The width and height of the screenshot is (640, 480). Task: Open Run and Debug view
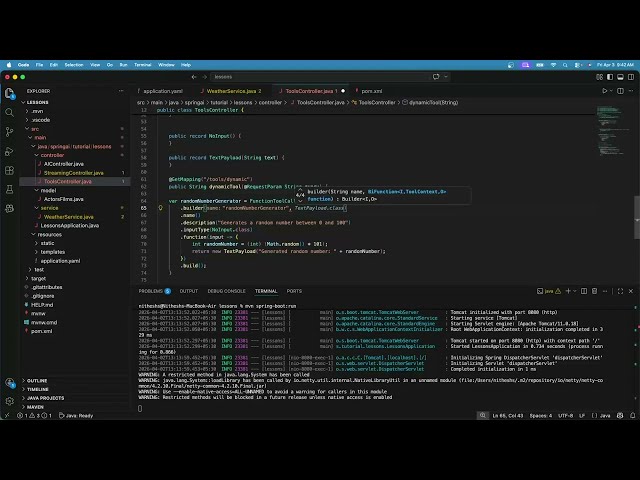9,151
